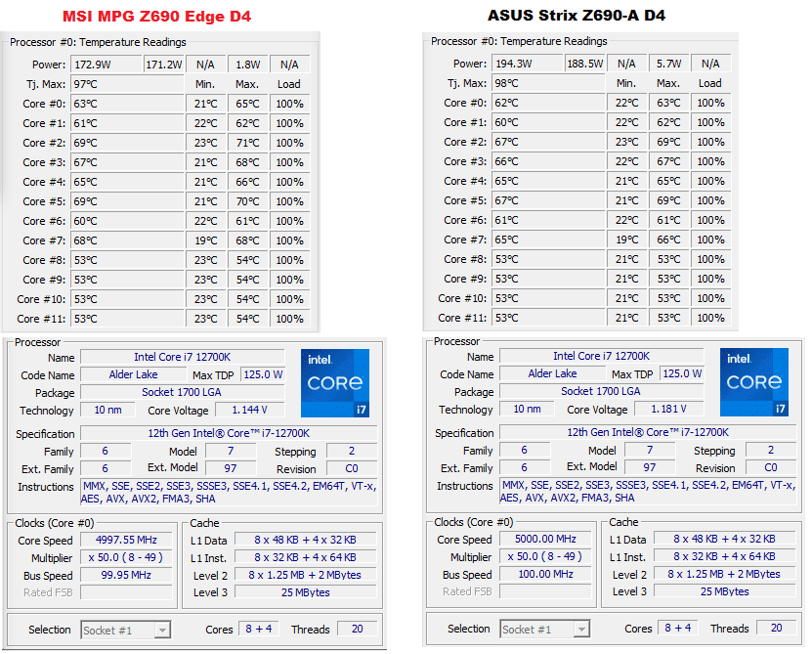Click empty Rated FSB field in MSI panel
Viewport: 812px width, 654px height.
(x=126, y=592)
